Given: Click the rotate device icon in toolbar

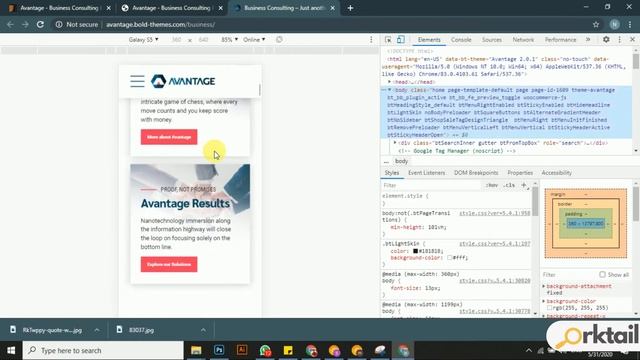Looking at the screenshot, I should click(x=279, y=40).
